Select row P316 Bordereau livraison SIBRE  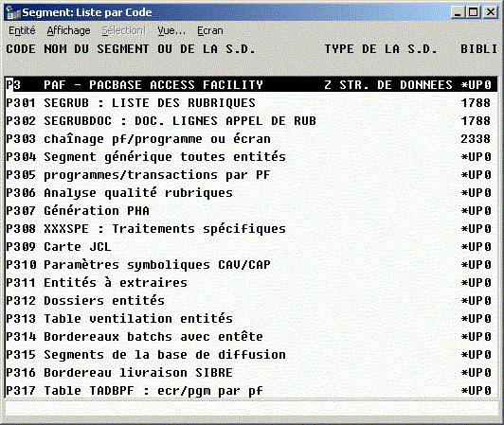[x=251, y=373]
